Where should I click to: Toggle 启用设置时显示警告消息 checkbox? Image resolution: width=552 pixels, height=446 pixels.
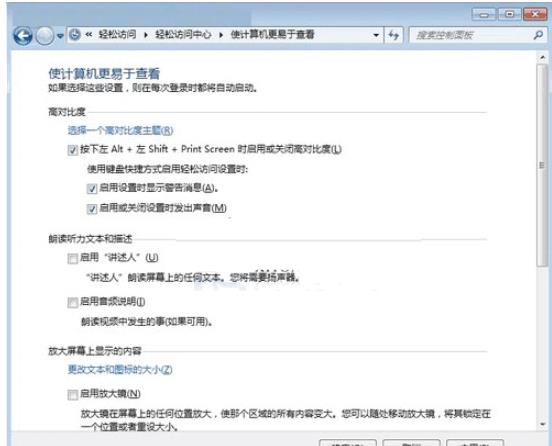[x=92, y=189]
